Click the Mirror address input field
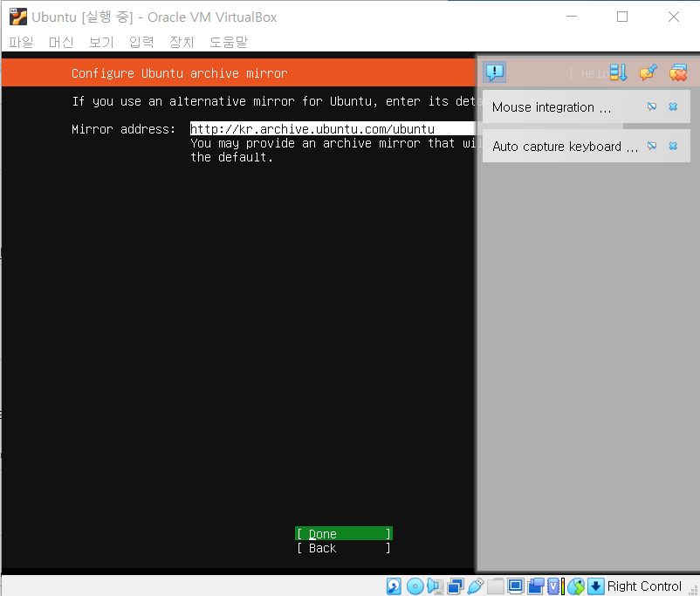Image resolution: width=700 pixels, height=596 pixels. [x=333, y=128]
